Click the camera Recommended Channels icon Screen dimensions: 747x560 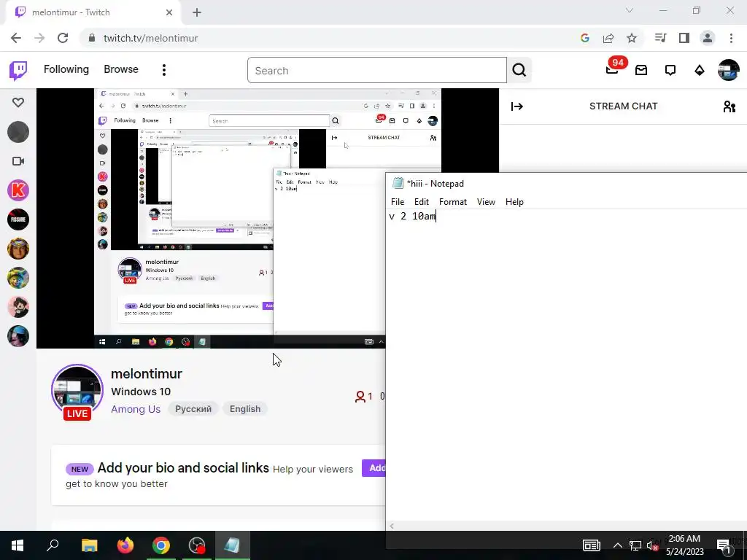click(18, 161)
